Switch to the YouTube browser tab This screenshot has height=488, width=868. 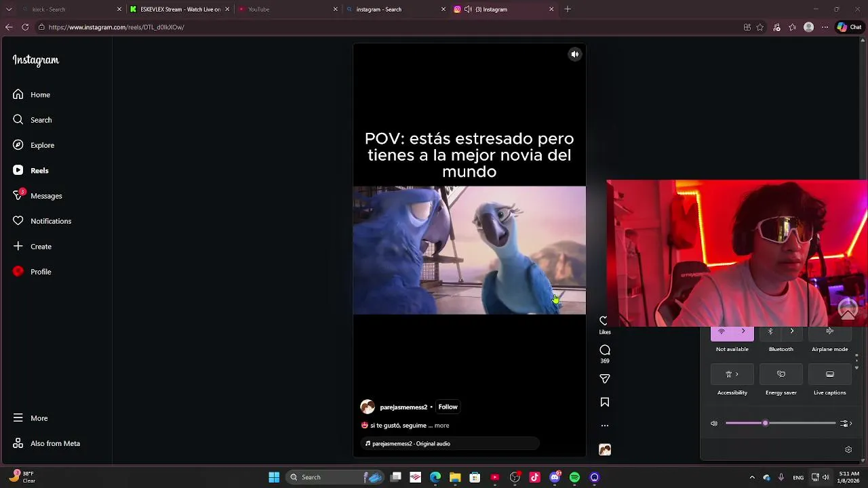288,9
